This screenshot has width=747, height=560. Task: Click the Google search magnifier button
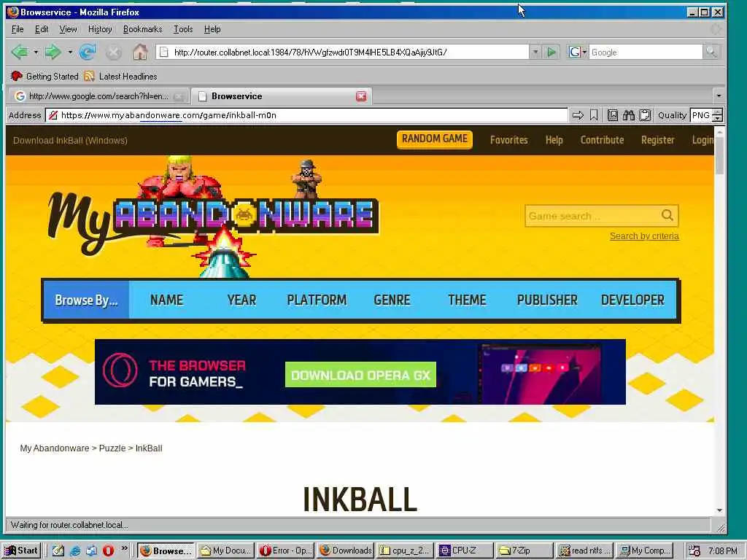pos(711,52)
